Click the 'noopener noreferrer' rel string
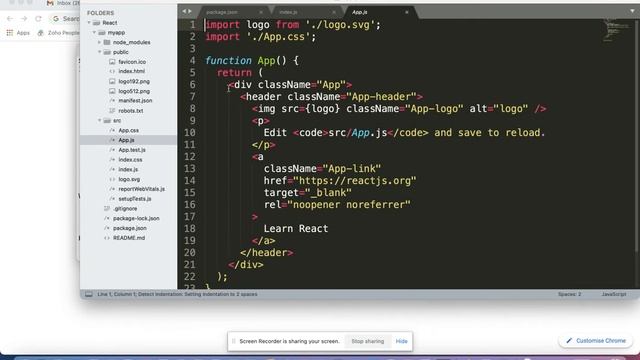This screenshot has height=360, width=640. [x=349, y=204]
